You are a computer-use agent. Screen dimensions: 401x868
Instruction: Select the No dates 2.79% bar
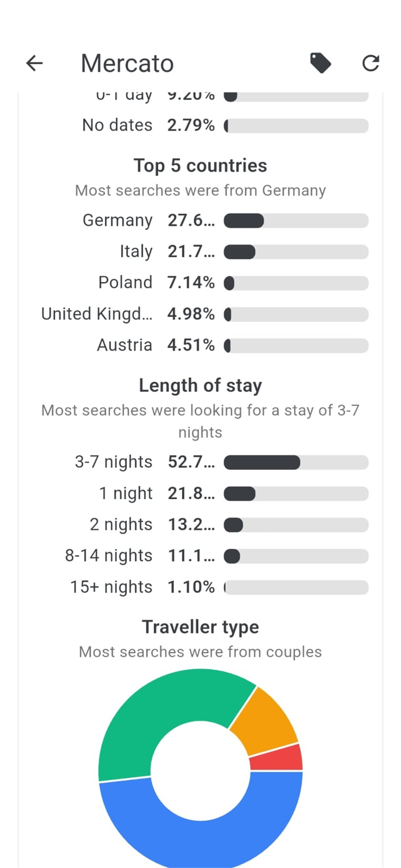[x=296, y=126]
